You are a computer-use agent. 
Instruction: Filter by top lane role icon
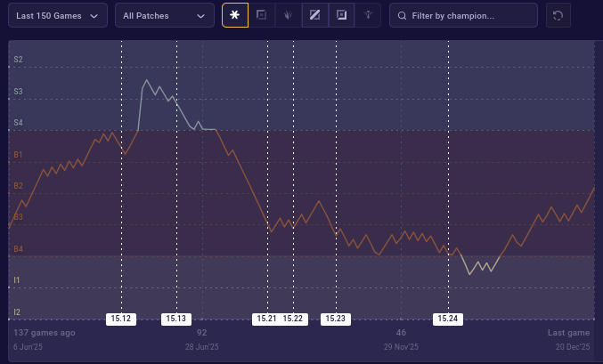262,15
